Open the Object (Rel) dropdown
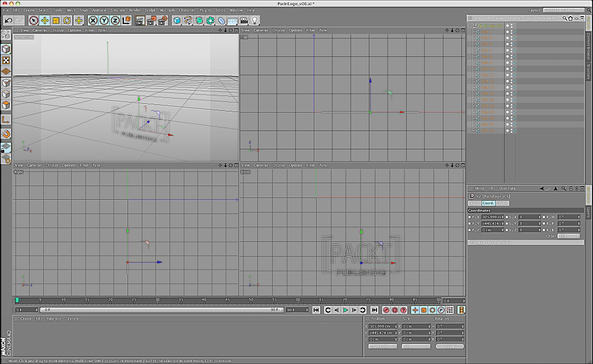 [382, 346]
